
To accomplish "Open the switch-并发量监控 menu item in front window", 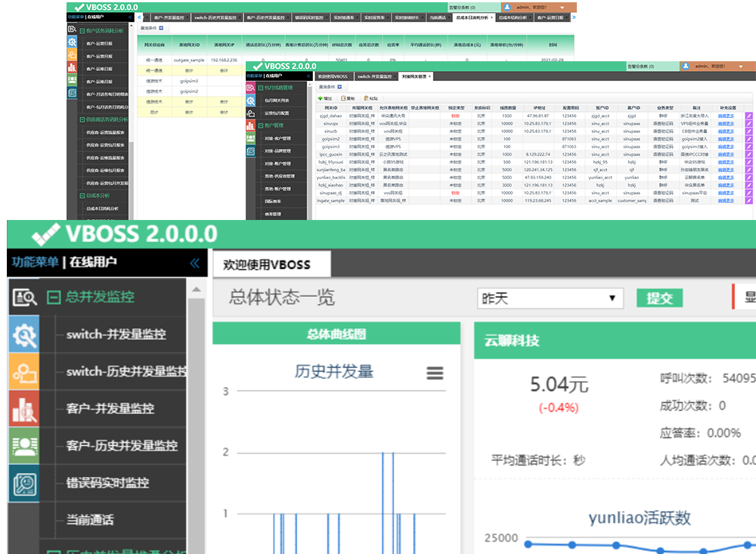I will (116, 335).
